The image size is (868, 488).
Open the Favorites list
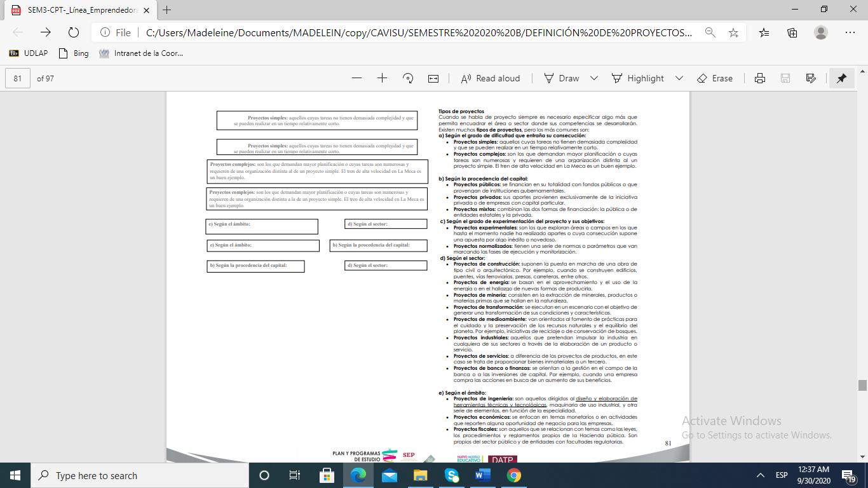pyautogui.click(x=764, y=32)
